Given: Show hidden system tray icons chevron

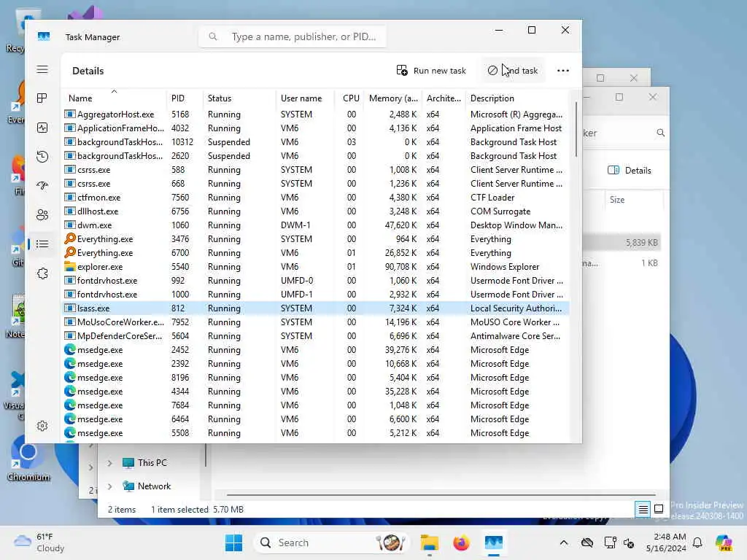Looking at the screenshot, I should click(x=564, y=542).
